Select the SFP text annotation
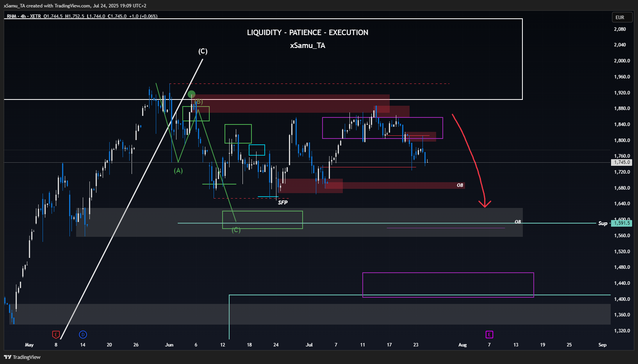 [x=283, y=202]
